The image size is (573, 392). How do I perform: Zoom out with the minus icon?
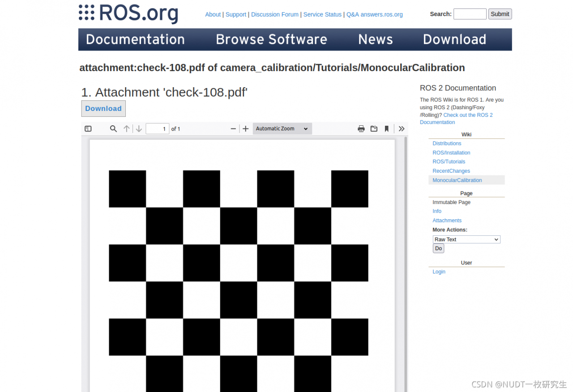coord(233,129)
